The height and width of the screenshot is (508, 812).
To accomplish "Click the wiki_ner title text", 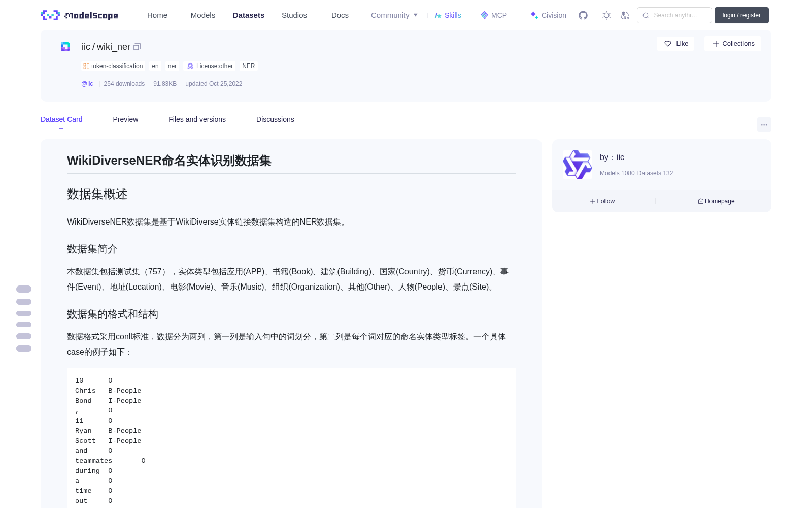I will pyautogui.click(x=114, y=47).
